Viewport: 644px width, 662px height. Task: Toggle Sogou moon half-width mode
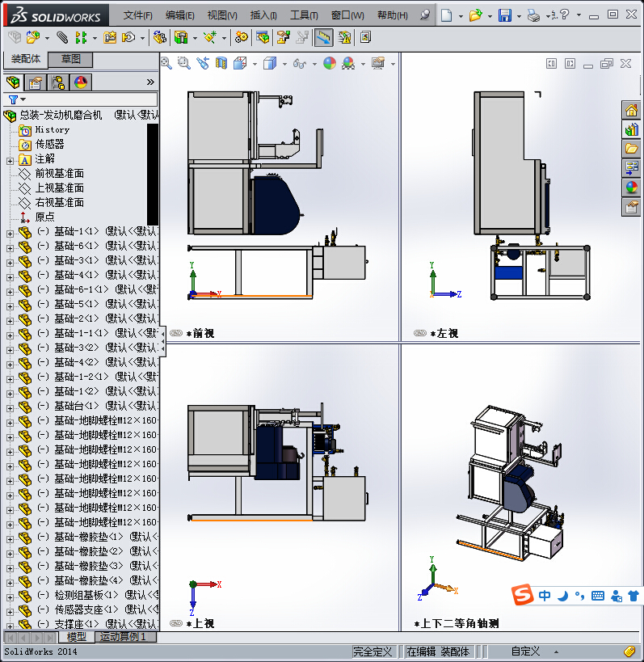(563, 596)
